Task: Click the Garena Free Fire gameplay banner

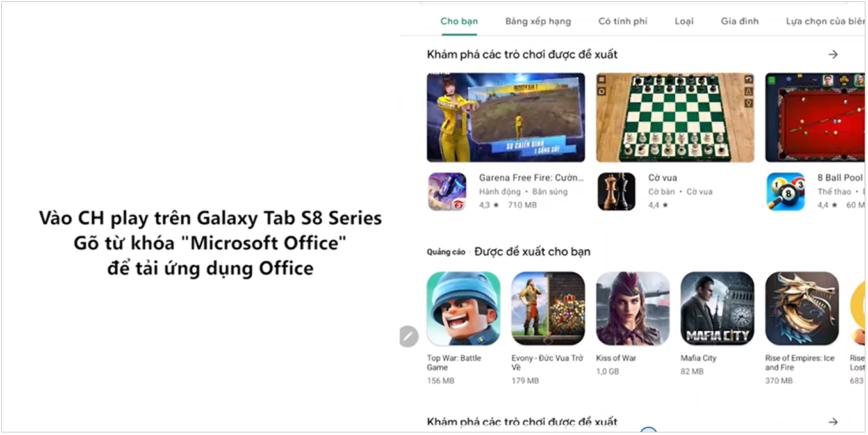Action: pos(505,117)
